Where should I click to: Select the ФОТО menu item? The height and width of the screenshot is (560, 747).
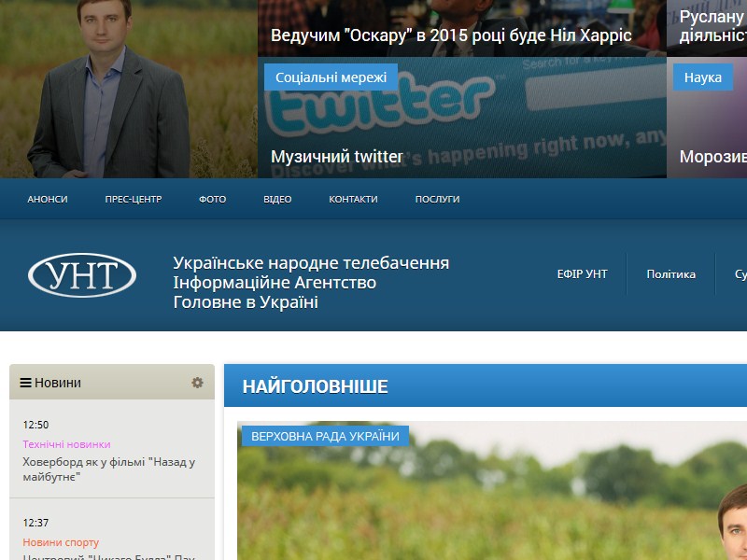coord(212,200)
